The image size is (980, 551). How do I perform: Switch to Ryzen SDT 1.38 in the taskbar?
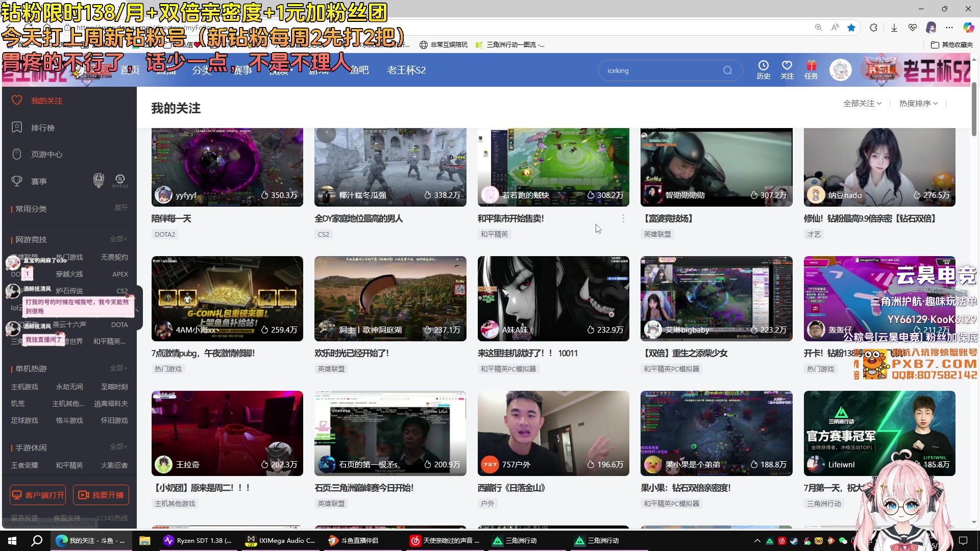(x=198, y=540)
